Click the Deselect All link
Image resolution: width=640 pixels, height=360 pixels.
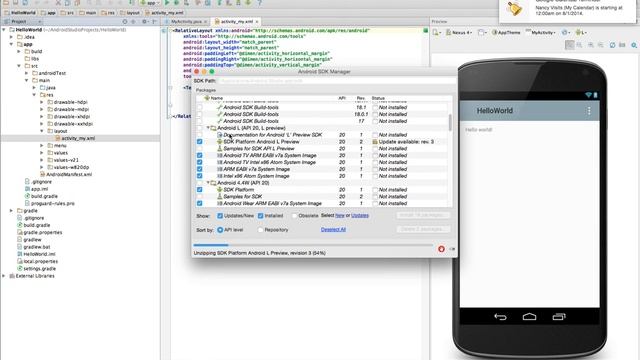pos(333,229)
